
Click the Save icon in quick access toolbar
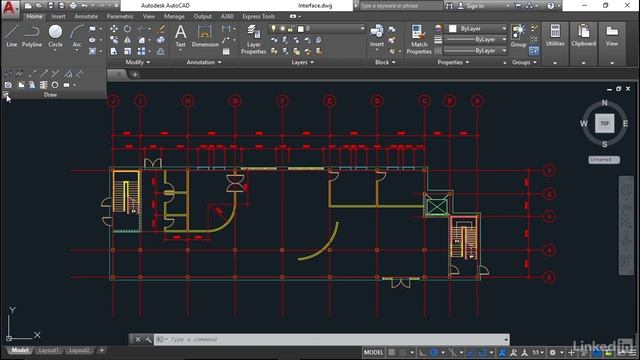51,6
